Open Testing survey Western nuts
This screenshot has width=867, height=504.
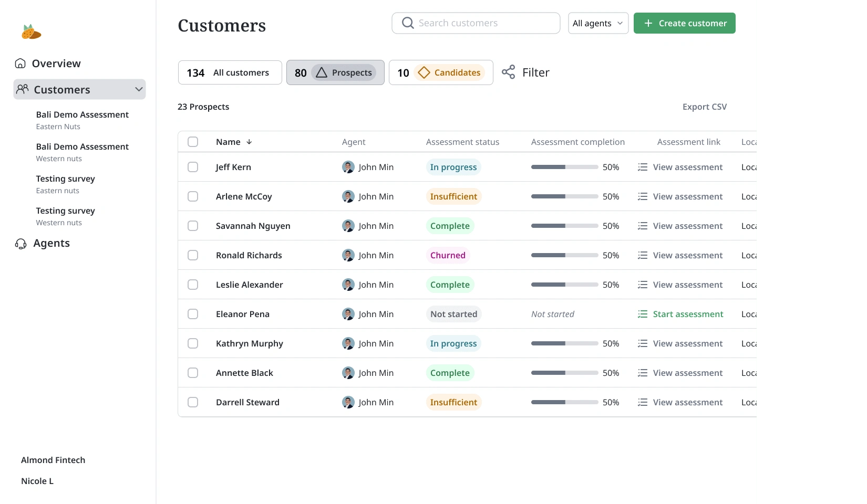click(x=65, y=216)
